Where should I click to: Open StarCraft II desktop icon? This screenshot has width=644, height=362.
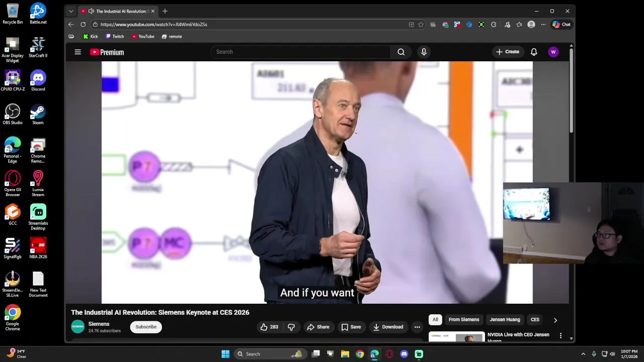[38, 47]
